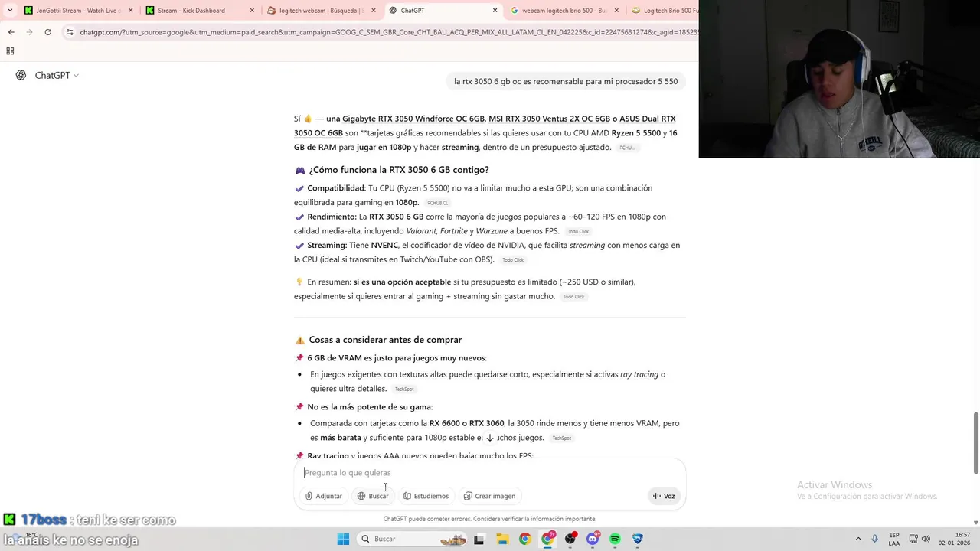The width and height of the screenshot is (980, 551).
Task: Click text 'No es la más potente de su gama:'
Action: [370, 407]
